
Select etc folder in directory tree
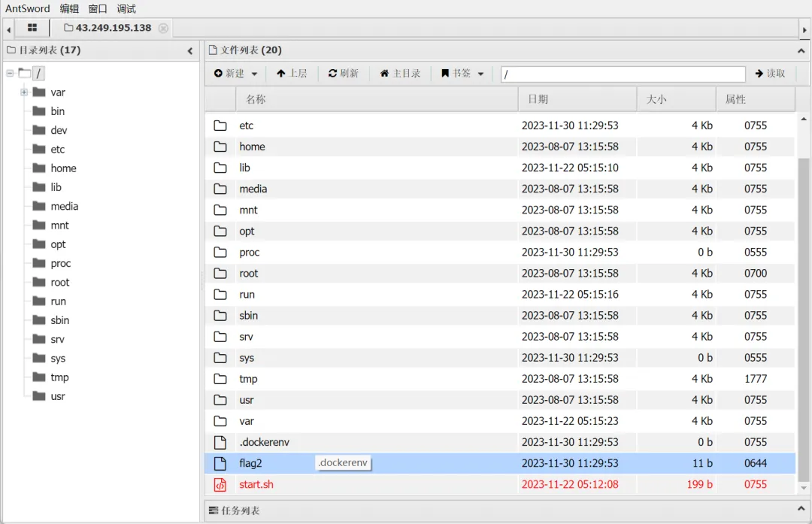(57, 150)
